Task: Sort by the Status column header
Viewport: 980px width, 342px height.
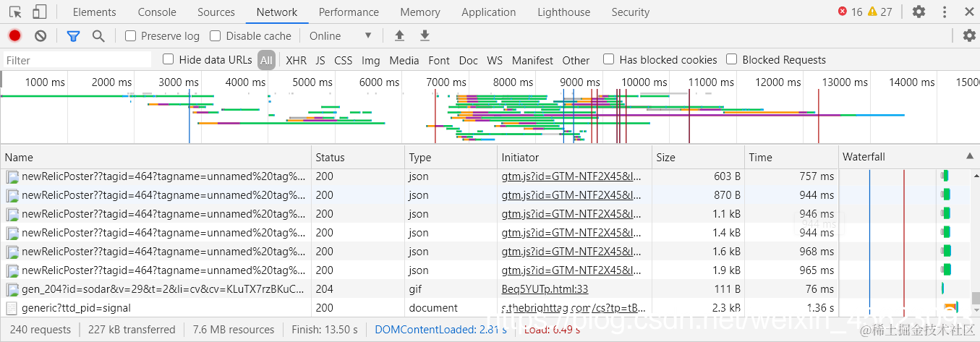Action: point(358,157)
